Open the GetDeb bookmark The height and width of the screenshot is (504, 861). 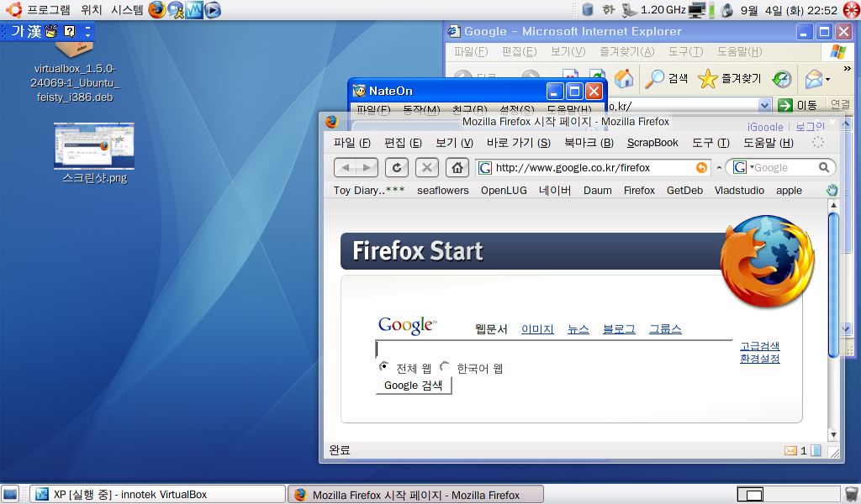[684, 191]
